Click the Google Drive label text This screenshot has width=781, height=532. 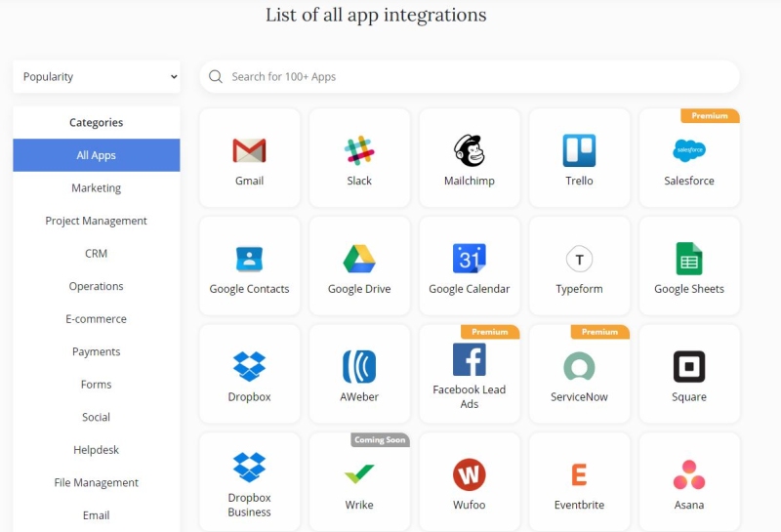359,289
